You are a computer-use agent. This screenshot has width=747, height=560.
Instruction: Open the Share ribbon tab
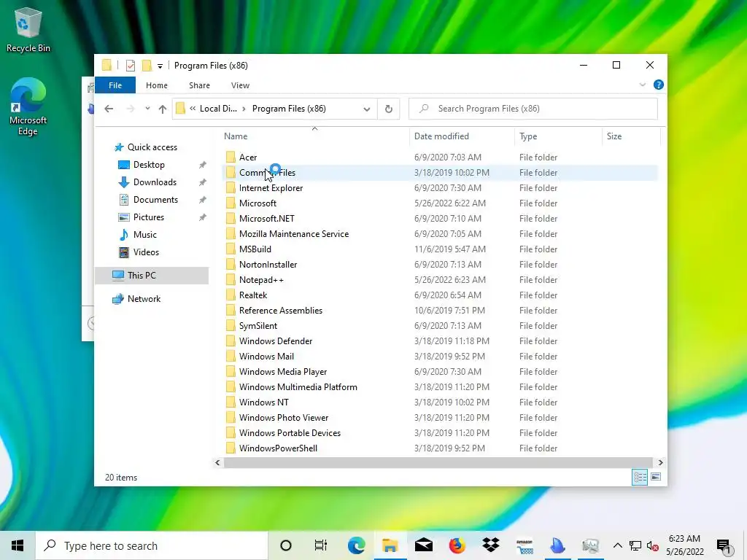click(x=199, y=85)
